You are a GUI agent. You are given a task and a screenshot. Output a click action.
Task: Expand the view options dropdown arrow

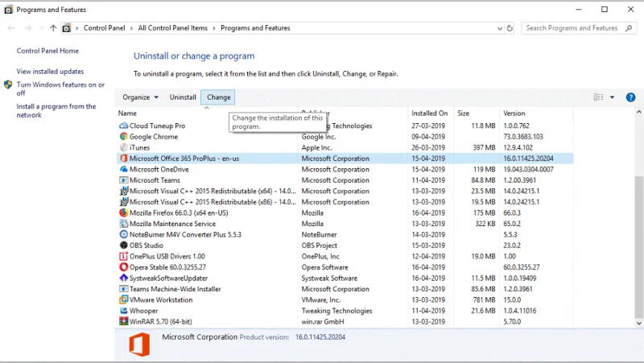coord(612,97)
